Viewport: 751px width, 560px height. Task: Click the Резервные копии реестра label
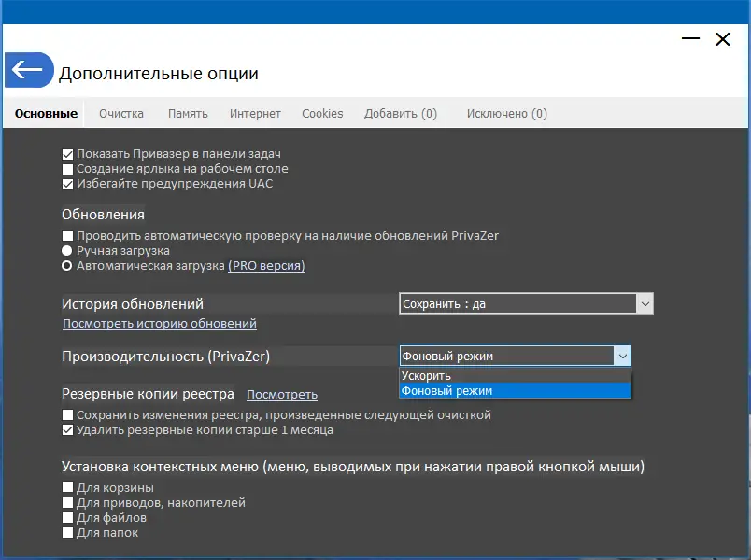[148, 394]
